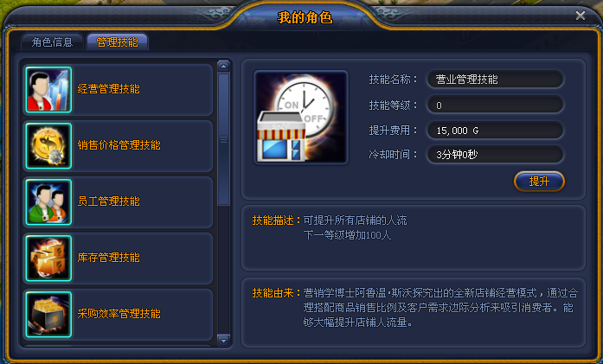This screenshot has width=603, height=364.
Task: Switch to the 角色信息 tab
Action: pyautogui.click(x=52, y=42)
